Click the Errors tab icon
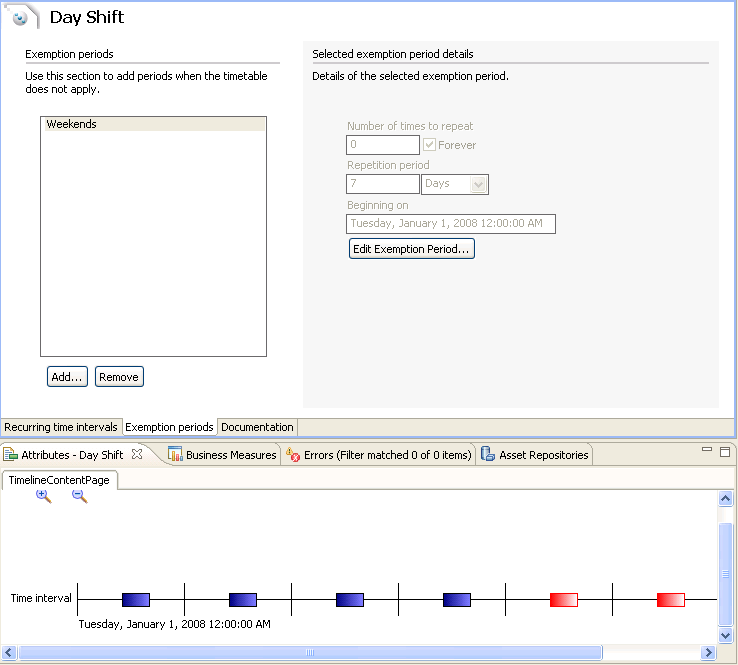 293,455
